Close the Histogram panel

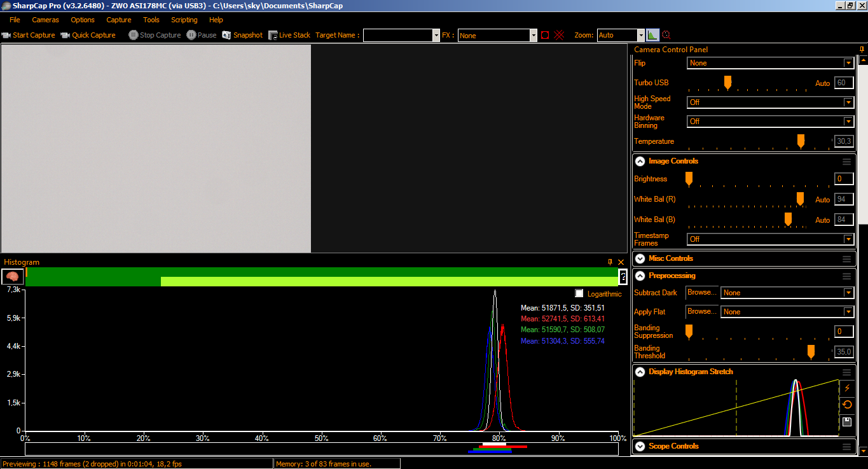pyautogui.click(x=621, y=262)
